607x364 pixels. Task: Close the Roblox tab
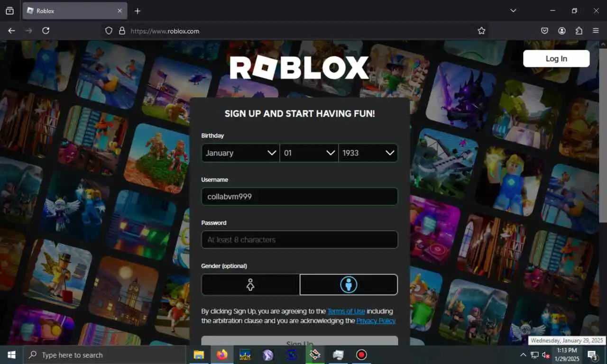[120, 11]
